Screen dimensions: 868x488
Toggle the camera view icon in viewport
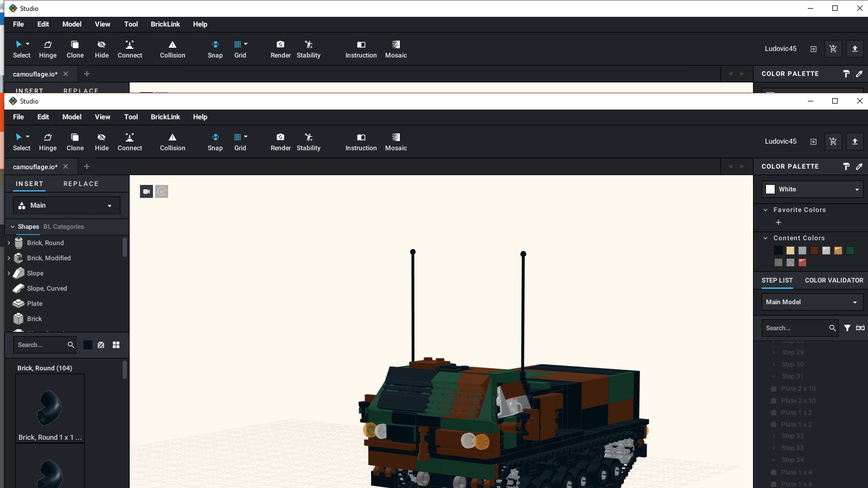pos(146,191)
